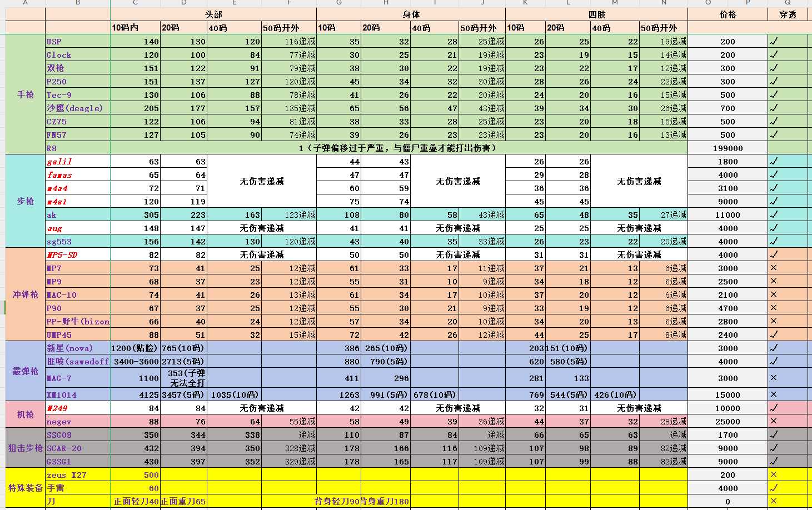Select the zeus X27 damage value 500
812x510 pixels.
pyautogui.click(x=136, y=474)
